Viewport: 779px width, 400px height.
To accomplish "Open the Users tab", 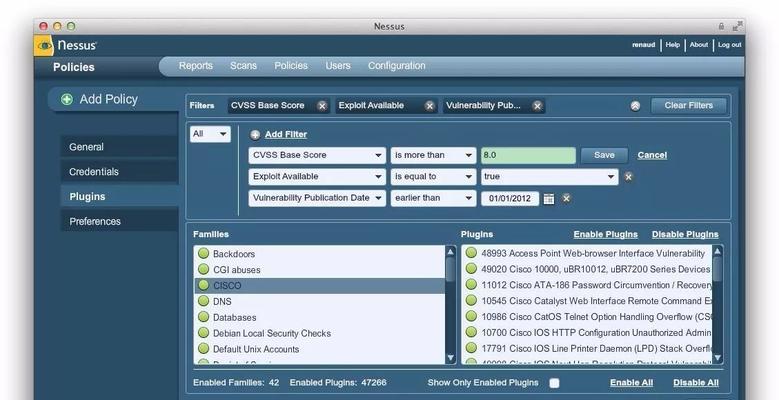I will pyautogui.click(x=338, y=66).
